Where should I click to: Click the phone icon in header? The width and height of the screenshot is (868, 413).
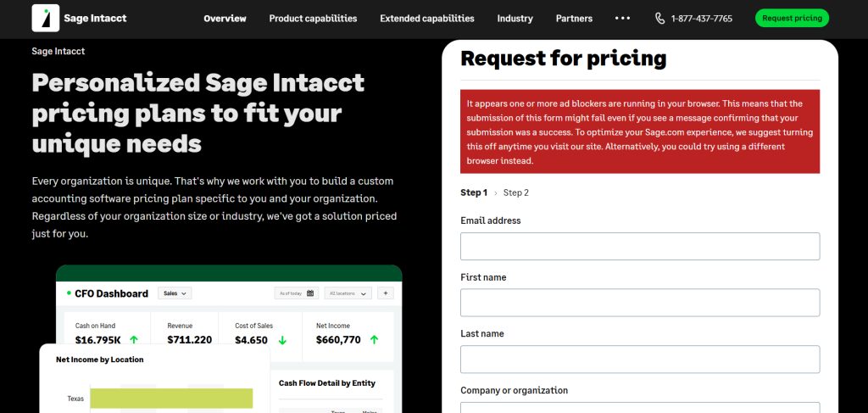pos(660,18)
